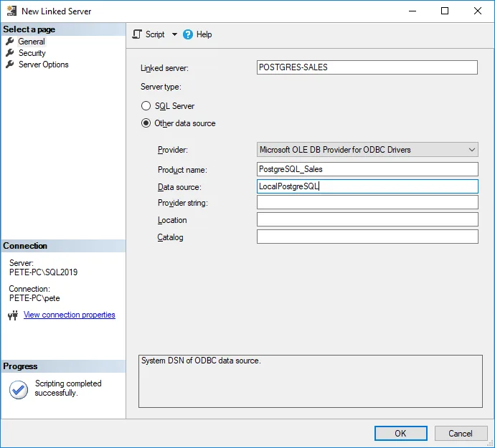This screenshot has width=495, height=448.
Task: Click the Provider string input field
Action: (x=367, y=202)
